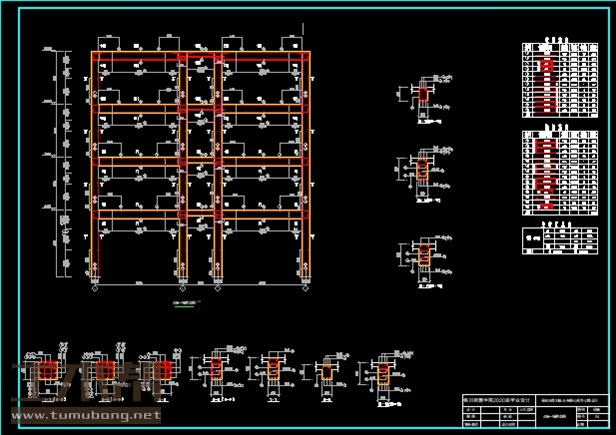Click the leftmost column base diamond marker

coord(95,293)
